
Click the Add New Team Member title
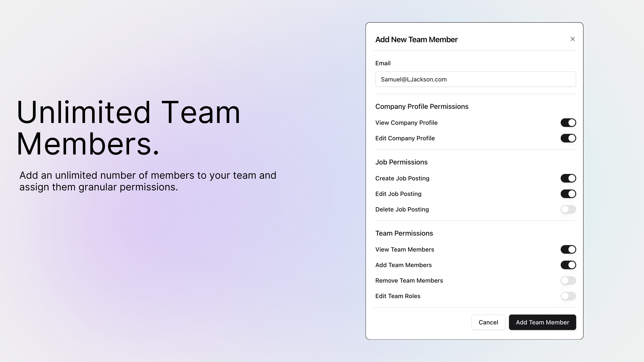416,39
